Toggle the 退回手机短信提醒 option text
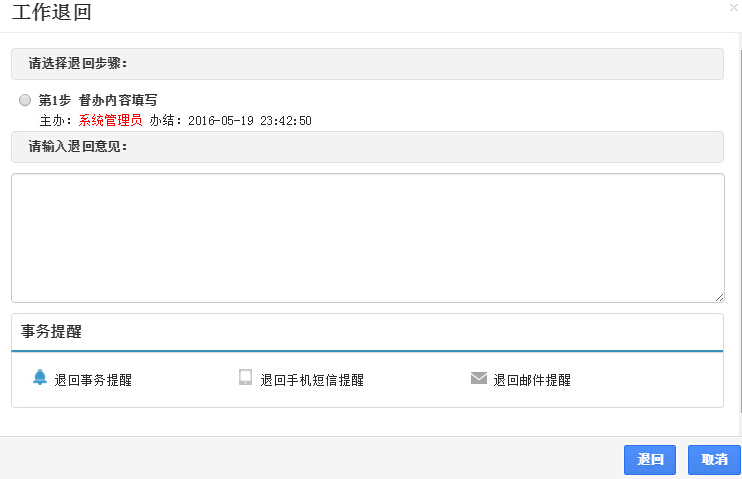The width and height of the screenshot is (742, 479). [x=312, y=380]
